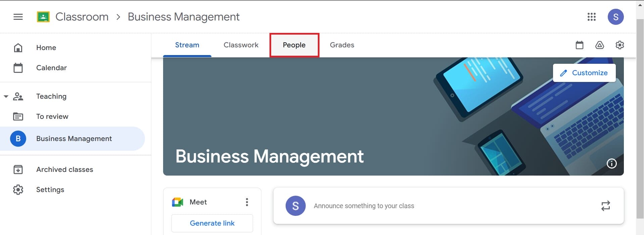This screenshot has width=644, height=235.
Task: Click the Customize banner button
Action: pos(584,73)
